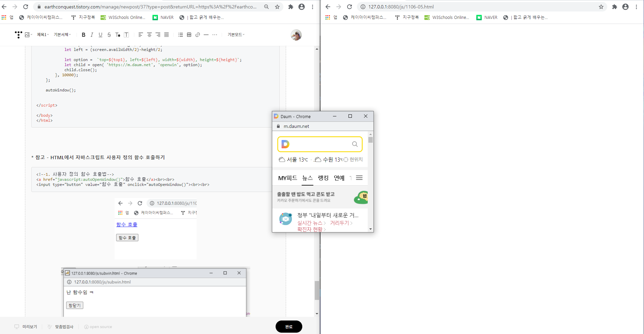Open NAVER bookmark in right browser

pos(487,18)
